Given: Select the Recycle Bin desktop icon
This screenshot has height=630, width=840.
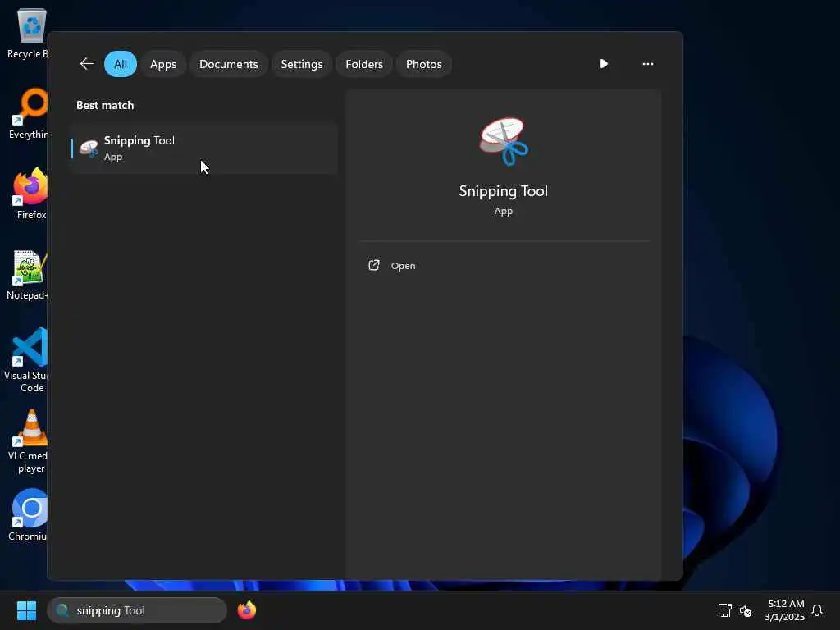Looking at the screenshot, I should point(27,33).
